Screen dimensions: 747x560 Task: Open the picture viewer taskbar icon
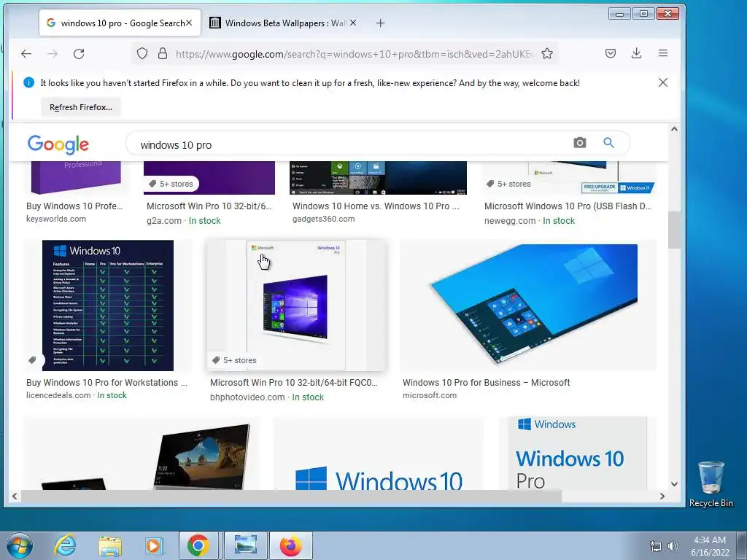pos(245,545)
